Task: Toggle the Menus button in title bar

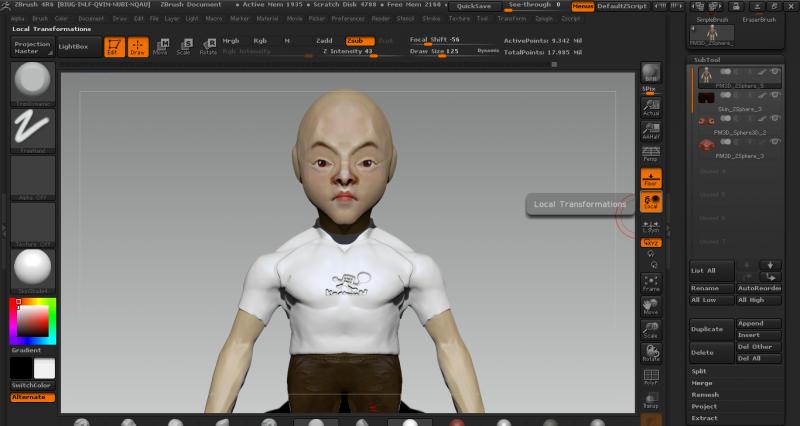Action: pos(583,6)
